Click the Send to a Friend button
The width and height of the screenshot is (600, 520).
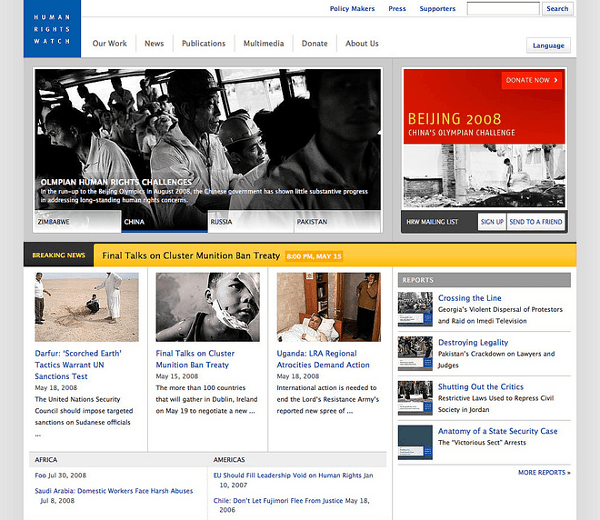click(x=536, y=222)
